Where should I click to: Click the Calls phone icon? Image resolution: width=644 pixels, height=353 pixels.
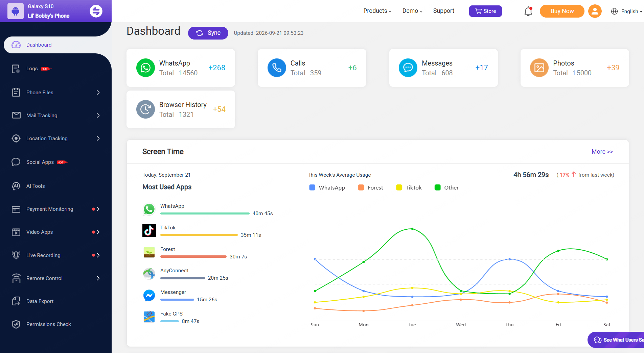pos(277,68)
